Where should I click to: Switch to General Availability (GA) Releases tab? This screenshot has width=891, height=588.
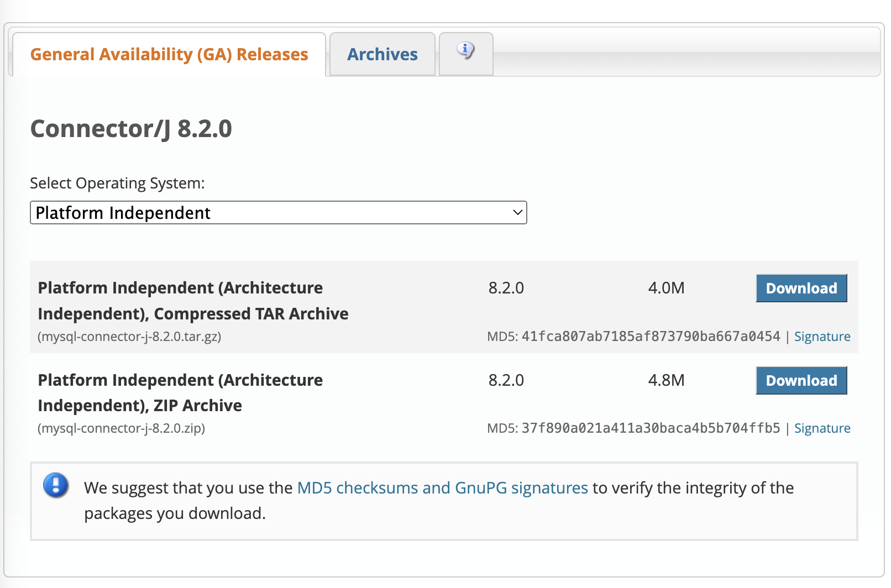[169, 54]
